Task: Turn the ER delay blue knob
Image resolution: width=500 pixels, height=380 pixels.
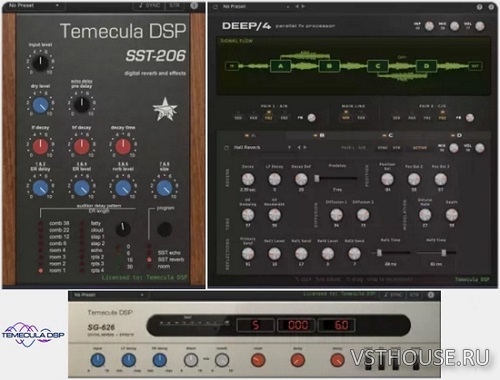Action: [x=40, y=188]
